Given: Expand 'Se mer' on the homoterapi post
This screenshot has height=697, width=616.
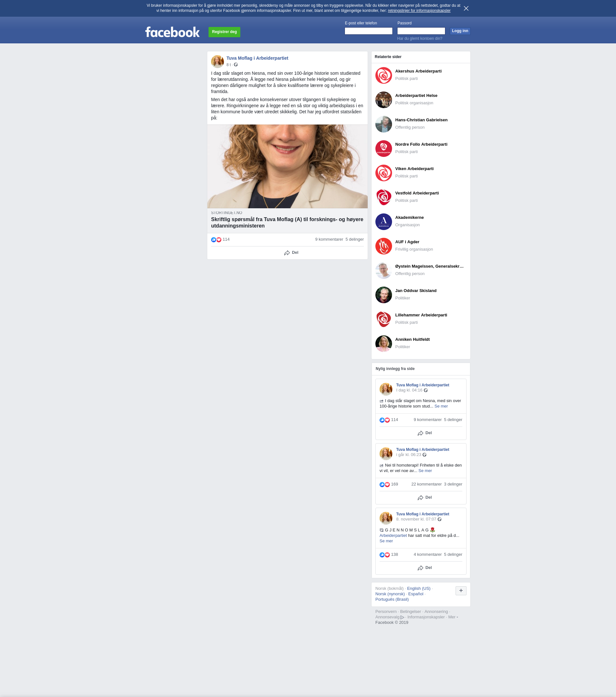Looking at the screenshot, I should coord(425,470).
